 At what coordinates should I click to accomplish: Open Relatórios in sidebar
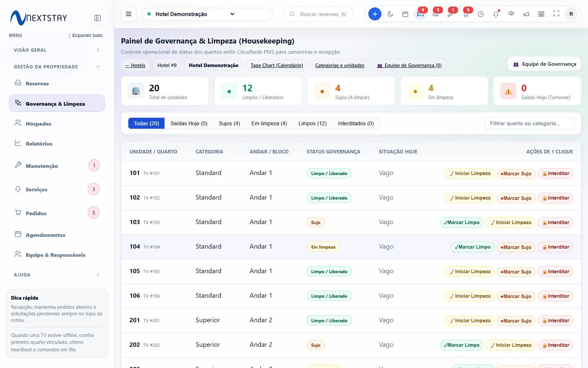(57, 144)
